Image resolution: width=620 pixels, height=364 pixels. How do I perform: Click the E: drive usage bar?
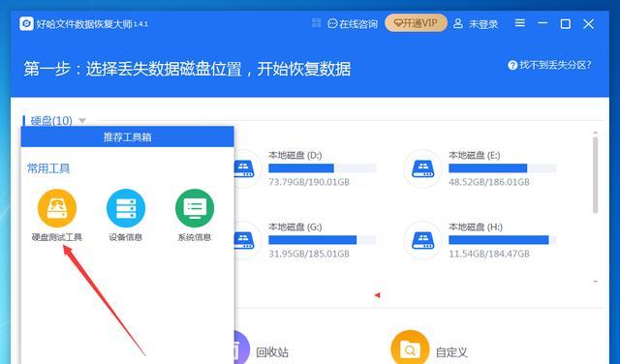(x=502, y=168)
